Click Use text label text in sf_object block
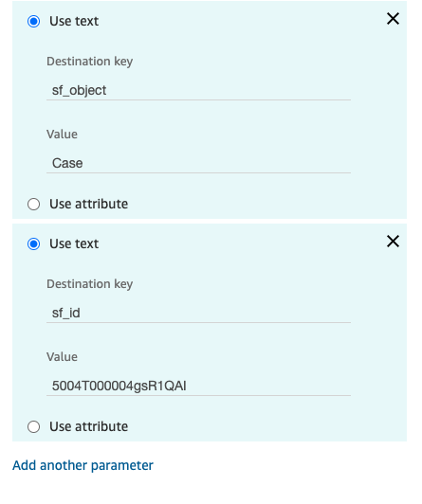Viewport: 422px width, 504px height. pyautogui.click(x=74, y=21)
